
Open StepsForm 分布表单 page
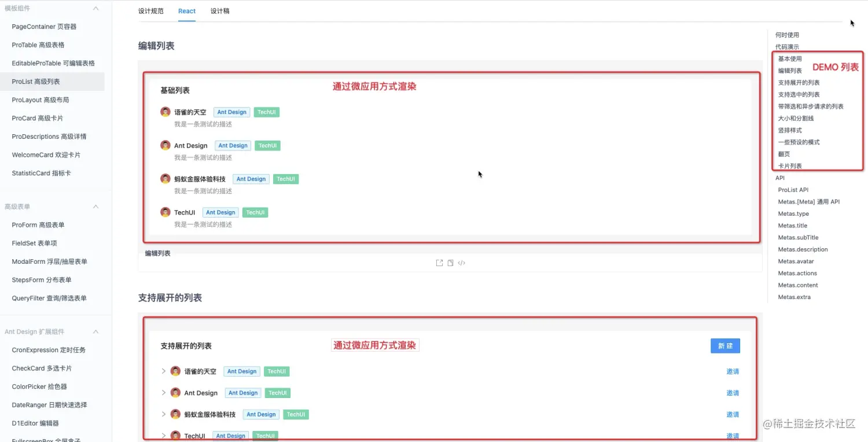pyautogui.click(x=42, y=280)
